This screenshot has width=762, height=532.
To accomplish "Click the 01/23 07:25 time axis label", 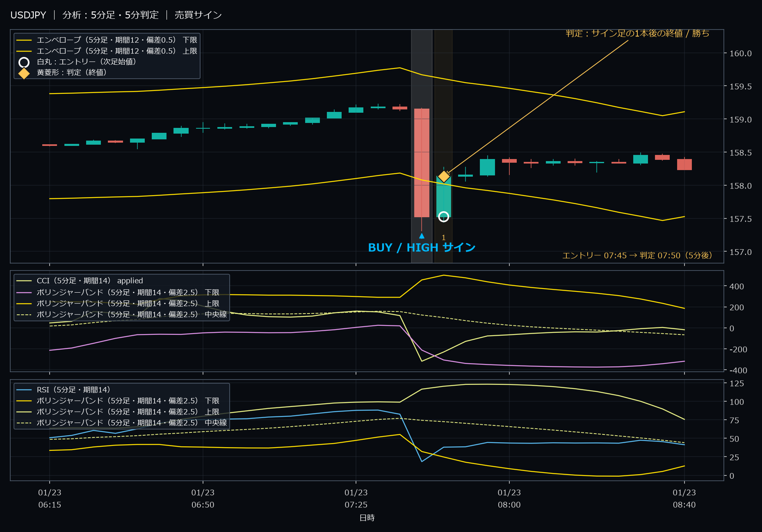I will tap(356, 499).
